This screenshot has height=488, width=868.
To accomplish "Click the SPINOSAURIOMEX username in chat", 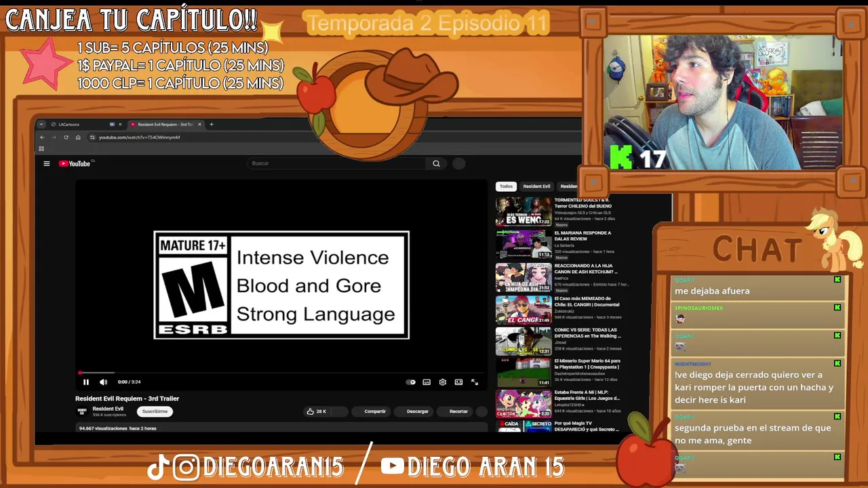I will coord(698,308).
